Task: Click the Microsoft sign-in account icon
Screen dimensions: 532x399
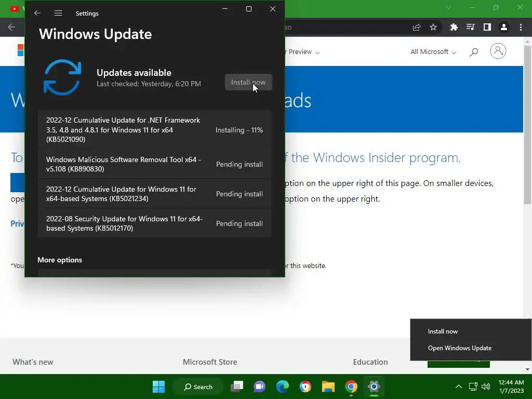Action: tap(498, 51)
